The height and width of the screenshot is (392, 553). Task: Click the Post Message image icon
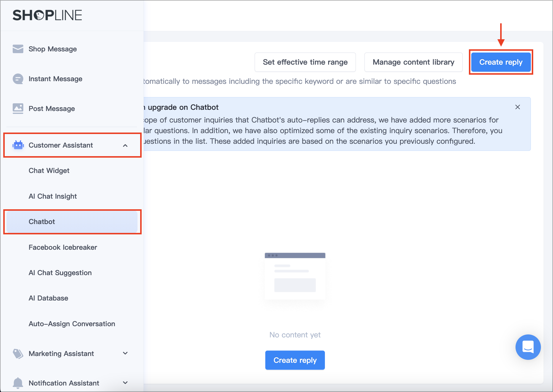pos(18,109)
